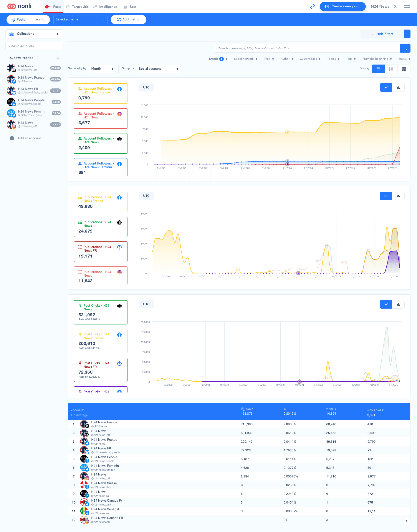This screenshot has height=532, width=417.
Task: Click the message search input field
Action: (307, 48)
